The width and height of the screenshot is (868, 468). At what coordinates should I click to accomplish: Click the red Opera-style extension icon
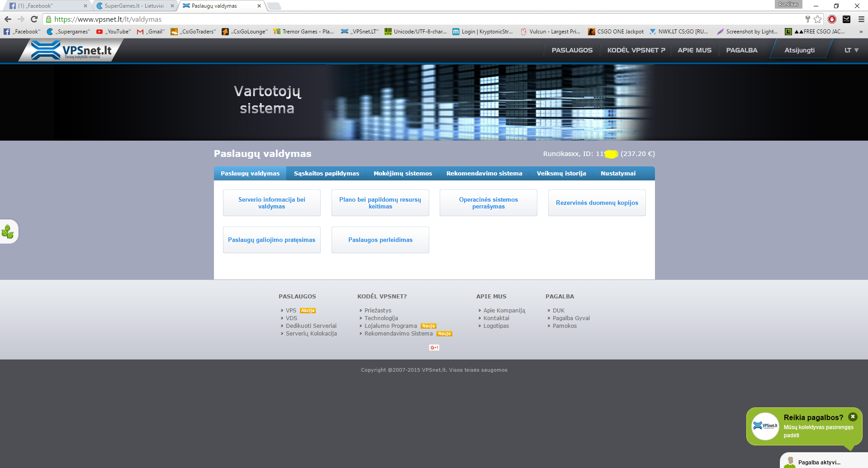tap(832, 19)
